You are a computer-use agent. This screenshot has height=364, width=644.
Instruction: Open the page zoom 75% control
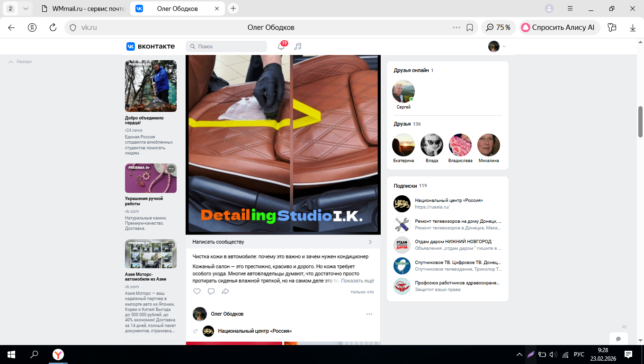498,27
